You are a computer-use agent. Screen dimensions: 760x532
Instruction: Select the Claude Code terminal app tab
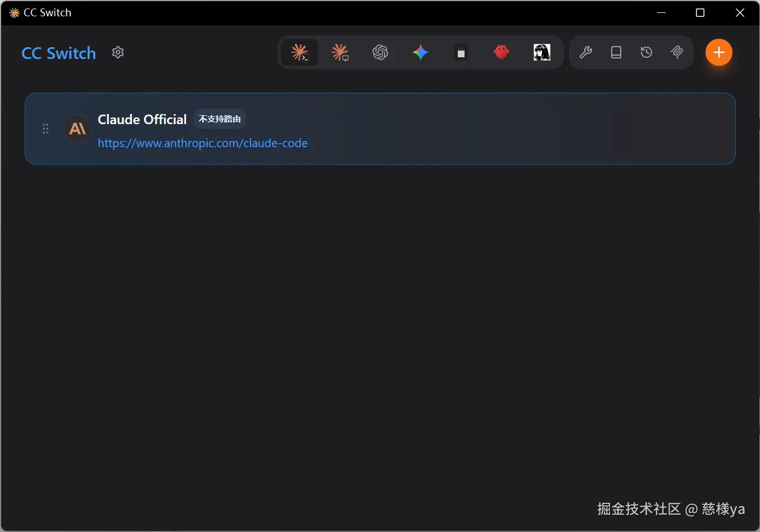(299, 52)
